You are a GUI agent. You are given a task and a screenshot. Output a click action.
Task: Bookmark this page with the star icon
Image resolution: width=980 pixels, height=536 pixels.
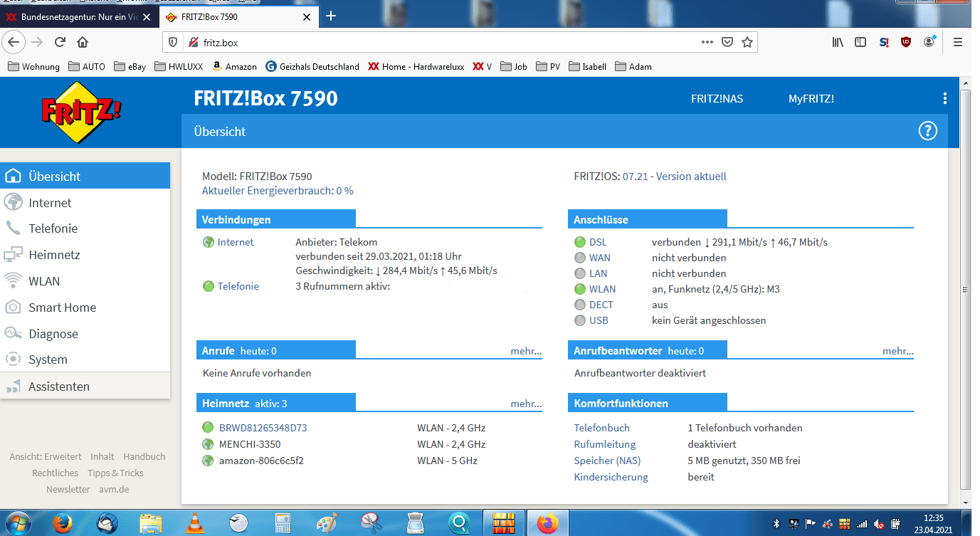[x=747, y=43]
